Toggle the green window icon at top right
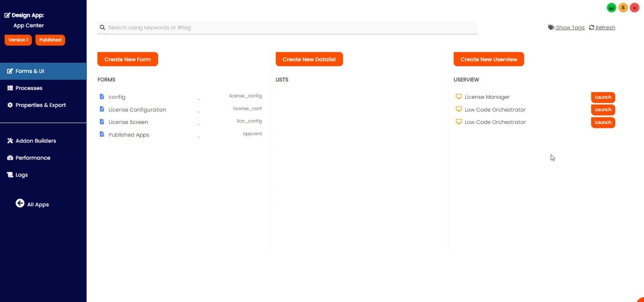This screenshot has height=302, width=644. (611, 8)
